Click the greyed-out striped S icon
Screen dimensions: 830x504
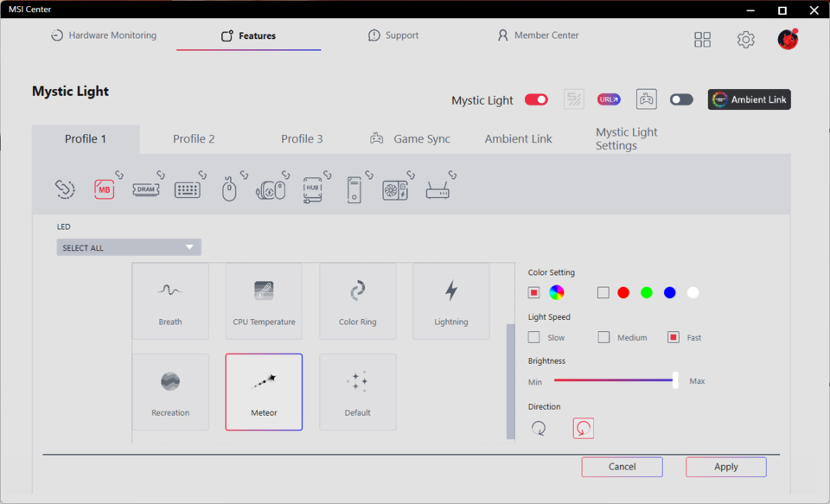pos(574,99)
